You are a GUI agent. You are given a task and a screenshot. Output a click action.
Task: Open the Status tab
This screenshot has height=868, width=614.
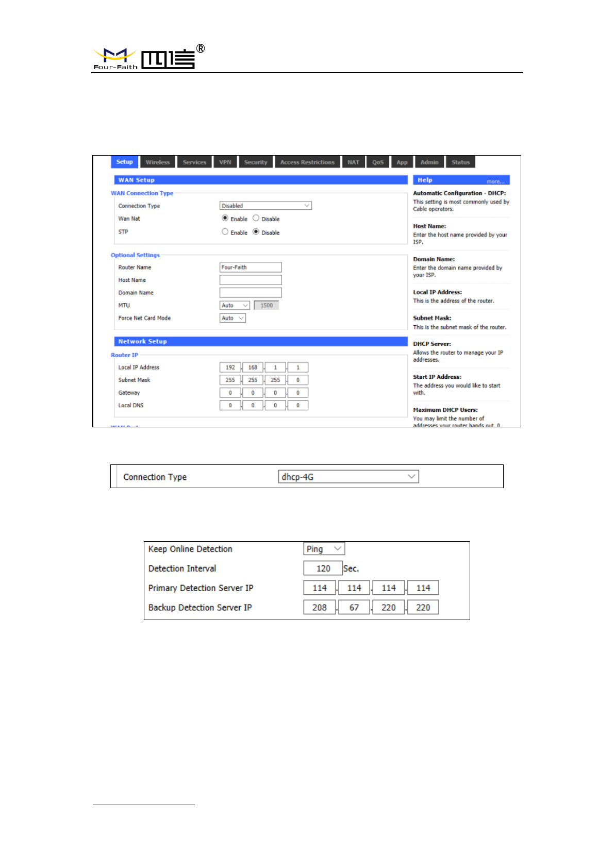click(x=461, y=162)
